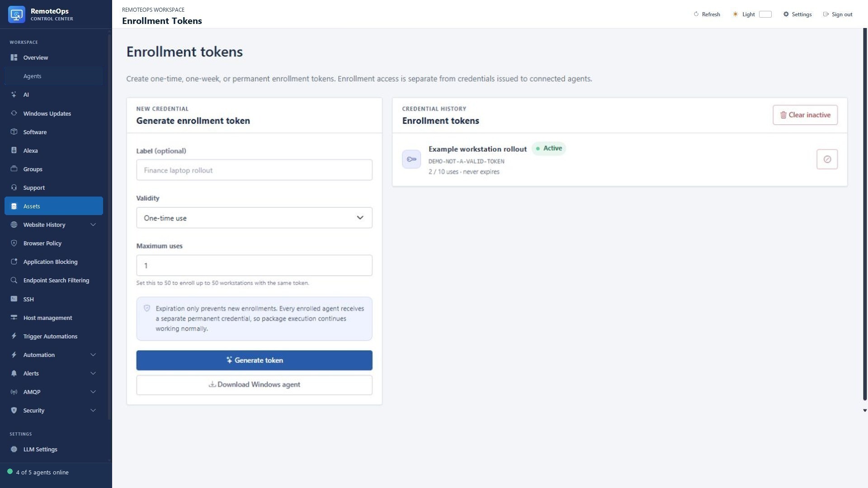Click the Groups folder icon

point(14,169)
